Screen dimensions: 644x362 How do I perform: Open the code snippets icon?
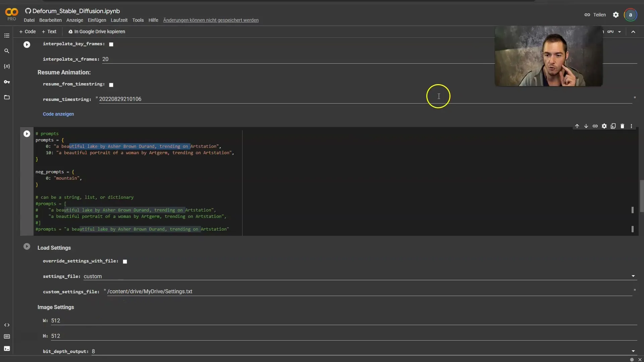(x=7, y=325)
